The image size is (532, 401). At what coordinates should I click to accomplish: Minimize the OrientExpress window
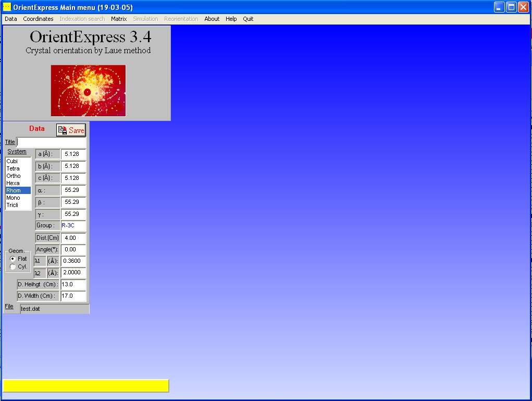click(499, 7)
